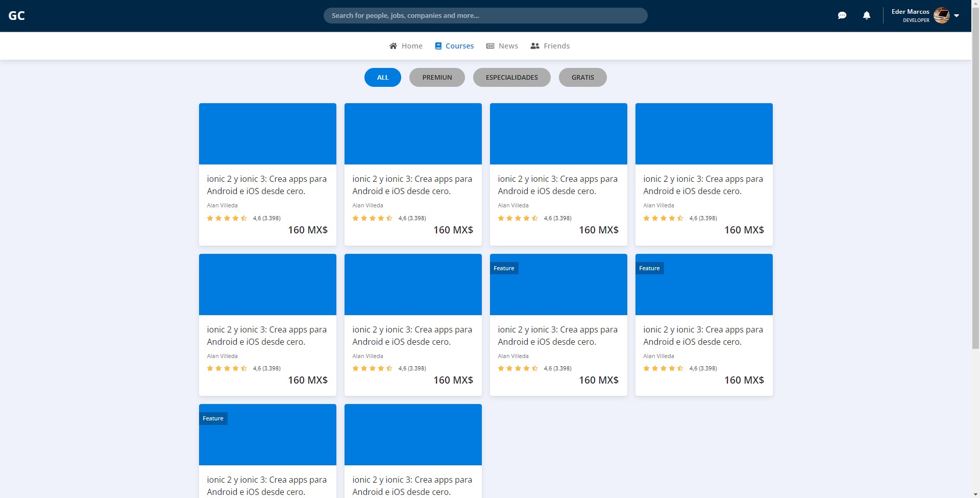This screenshot has width=980, height=498.
Task: Open second course thumbnail in top row
Action: click(x=413, y=134)
